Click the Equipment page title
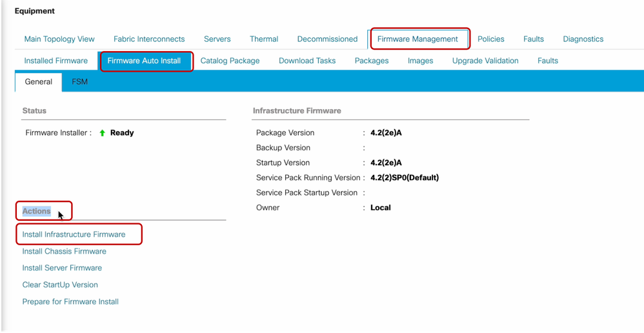The width and height of the screenshot is (644, 333). 34,11
